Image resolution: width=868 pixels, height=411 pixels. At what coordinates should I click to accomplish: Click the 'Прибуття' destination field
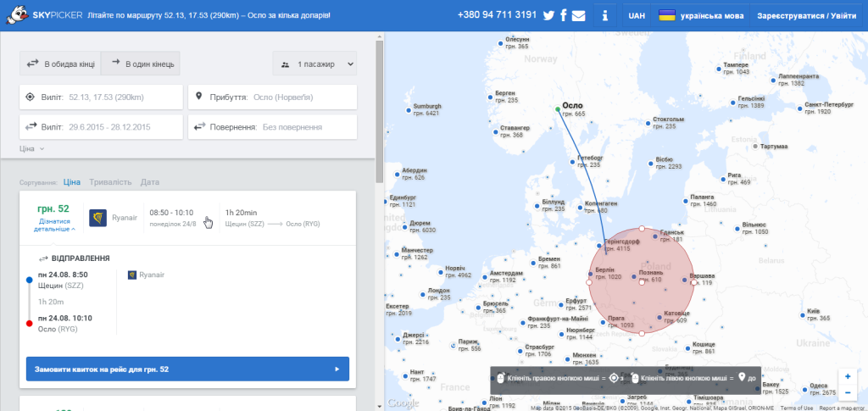click(x=272, y=97)
